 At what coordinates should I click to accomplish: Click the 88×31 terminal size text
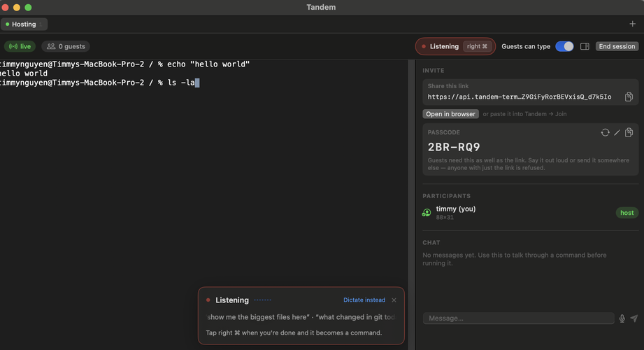click(x=445, y=218)
